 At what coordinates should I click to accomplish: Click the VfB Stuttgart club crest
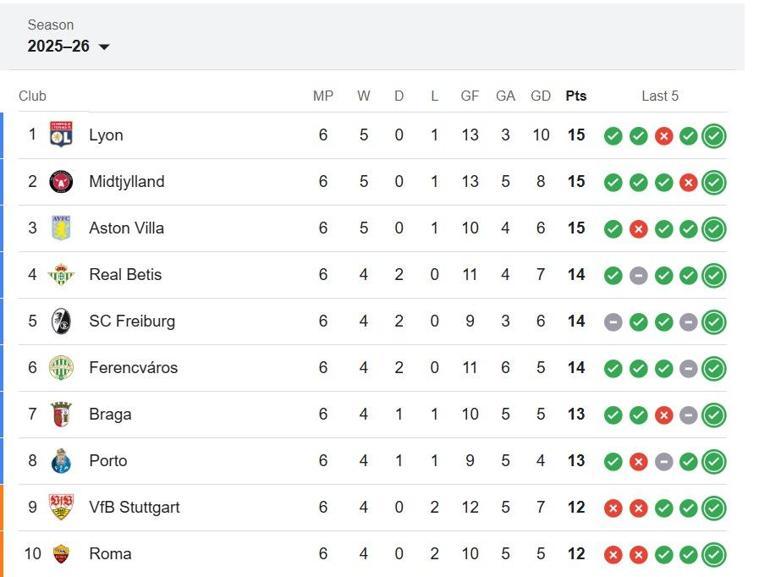pos(61,507)
